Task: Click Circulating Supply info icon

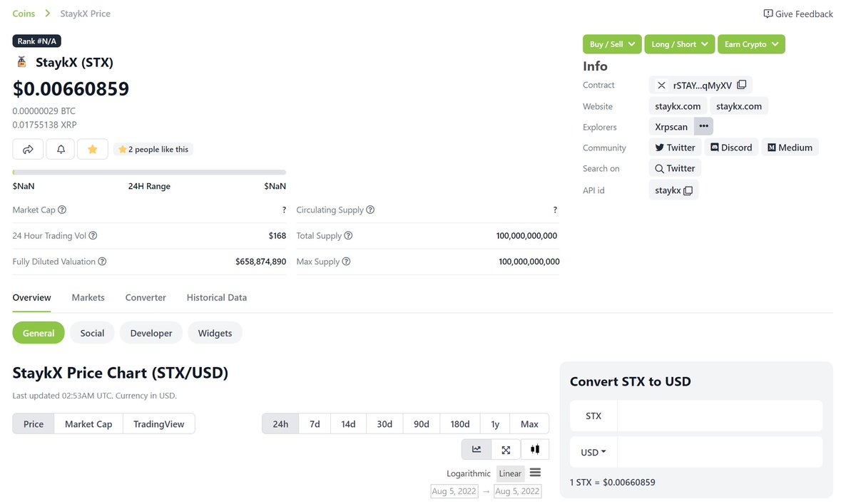Action: pyautogui.click(x=370, y=210)
